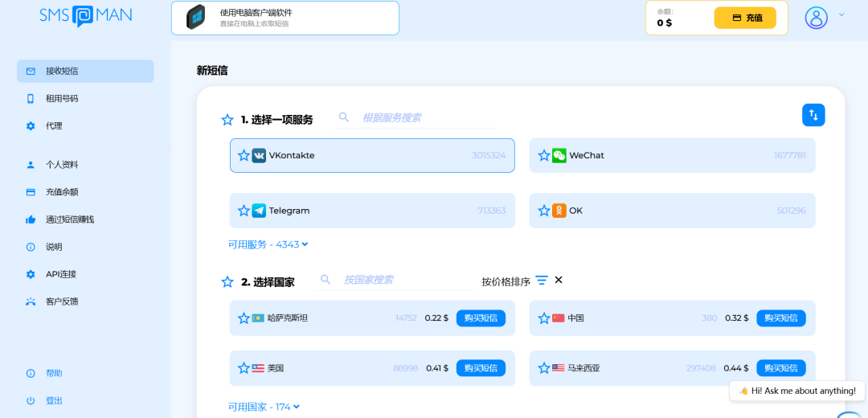Click the info icon beside 说明
868x418 pixels.
[31, 247]
